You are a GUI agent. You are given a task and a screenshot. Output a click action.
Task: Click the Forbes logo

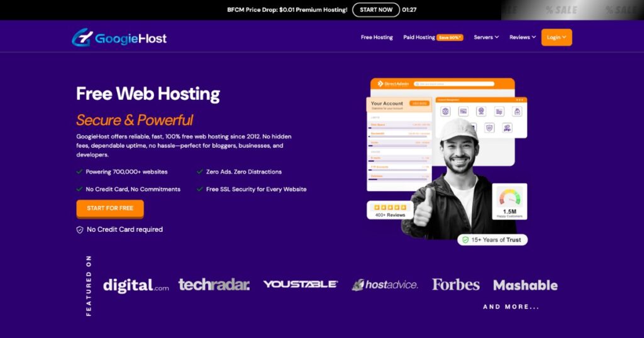[455, 285]
